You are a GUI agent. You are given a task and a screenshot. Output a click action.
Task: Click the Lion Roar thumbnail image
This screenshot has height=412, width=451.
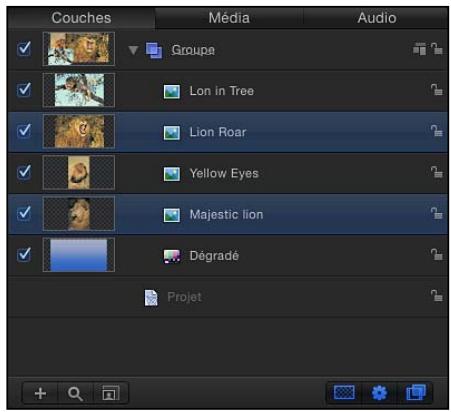click(79, 131)
